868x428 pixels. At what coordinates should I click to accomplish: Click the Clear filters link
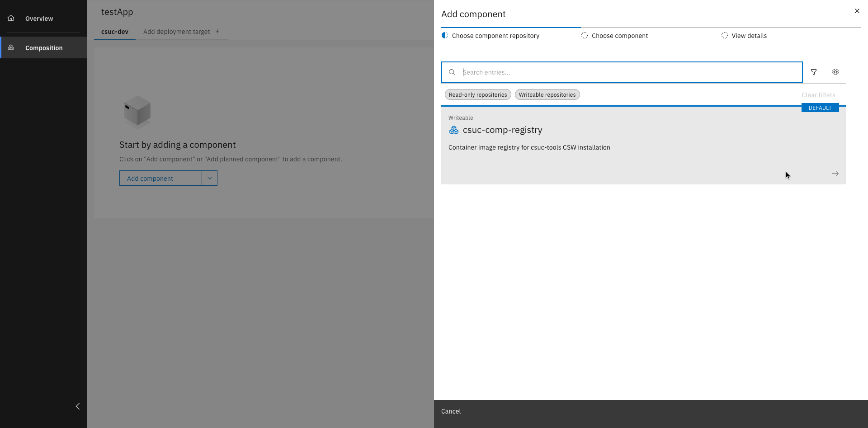(x=818, y=95)
